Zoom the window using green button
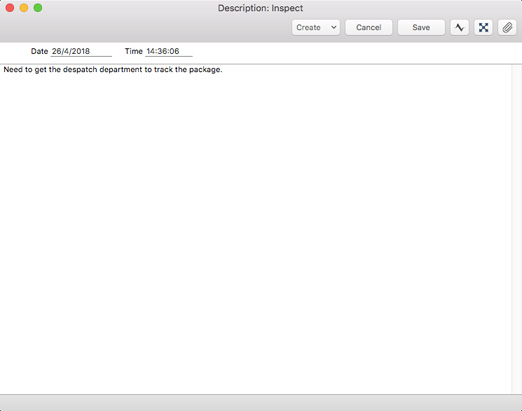Screen dimensions: 522x411 (x=38, y=8)
